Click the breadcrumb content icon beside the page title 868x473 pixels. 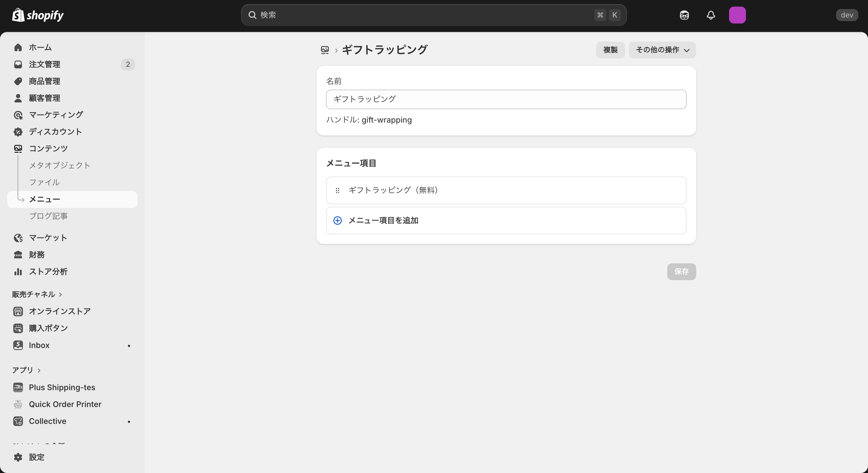325,50
